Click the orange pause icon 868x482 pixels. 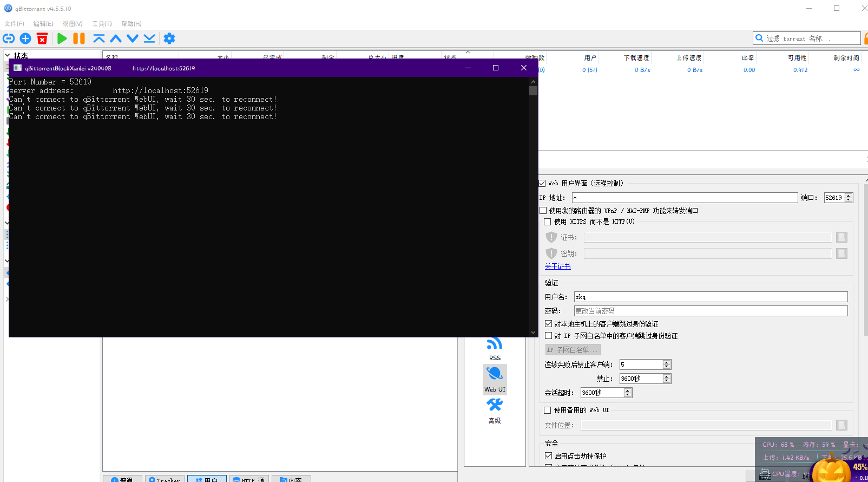click(79, 38)
